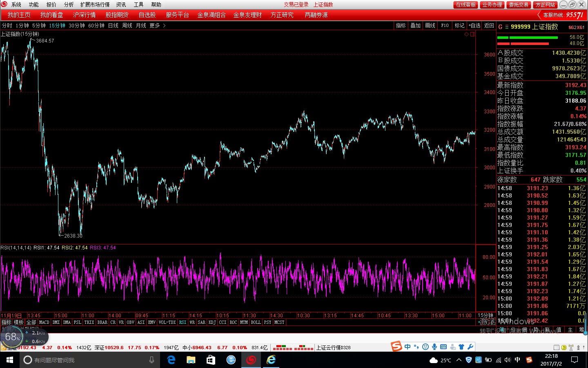
Task: Select KDJ indicator tab
Action: (212, 322)
